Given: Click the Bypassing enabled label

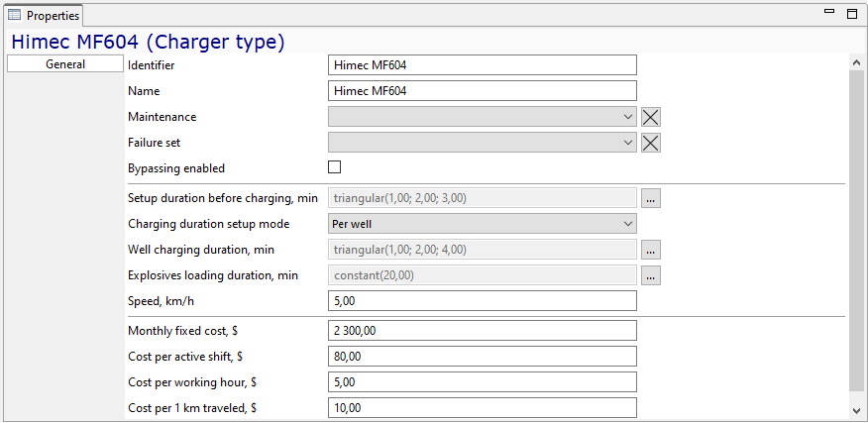Looking at the screenshot, I should click(x=176, y=168).
